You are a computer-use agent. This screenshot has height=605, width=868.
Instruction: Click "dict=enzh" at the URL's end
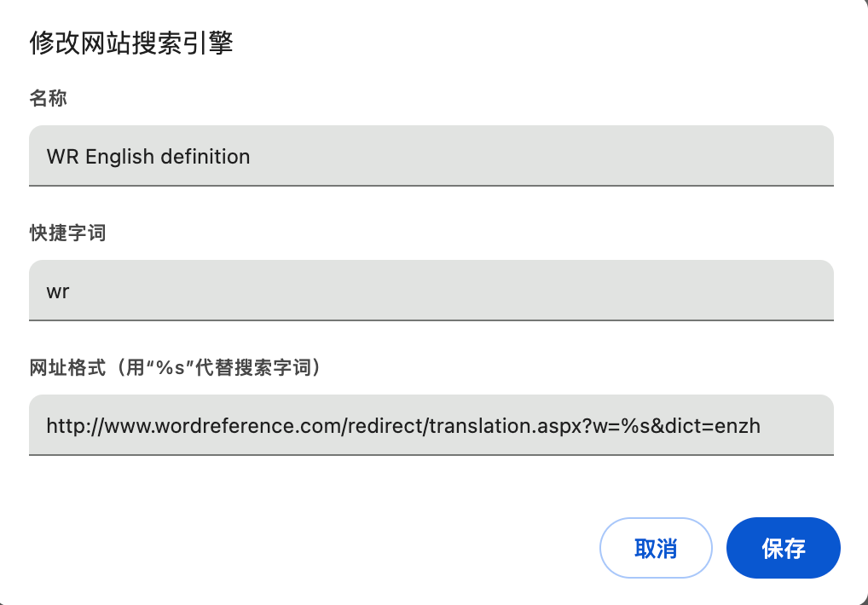coord(713,426)
